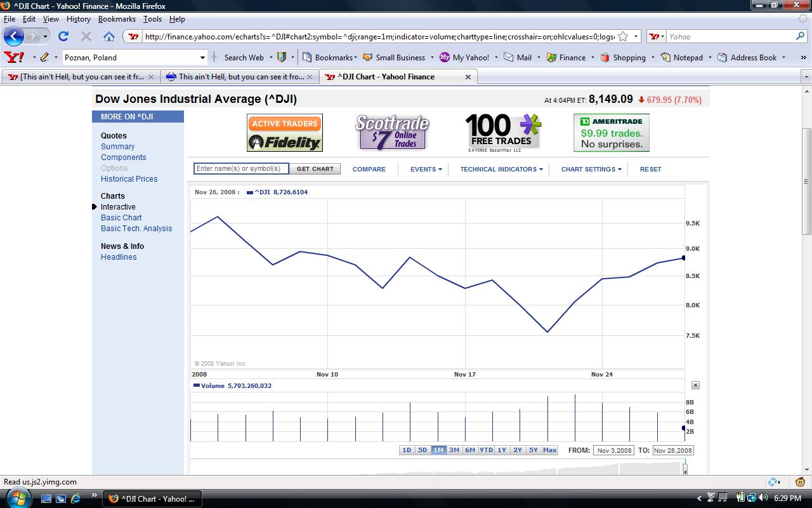Screen dimensions: 812x508
Task: Open the Address Book toolbar icon
Action: (723, 57)
